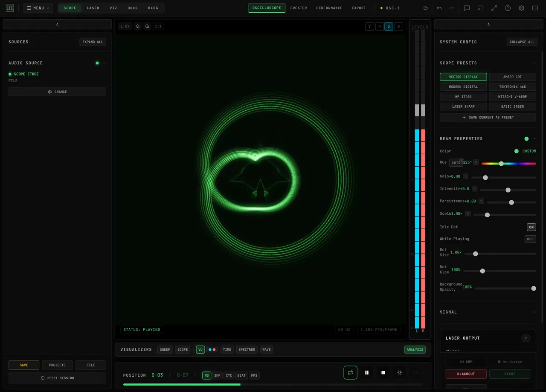Viewport: 546px width, 392px height.
Task: Enable the VU visualizer toggle
Action: [200, 349]
